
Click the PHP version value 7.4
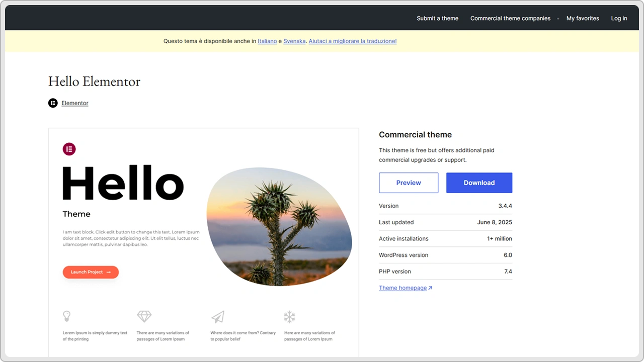(x=508, y=271)
